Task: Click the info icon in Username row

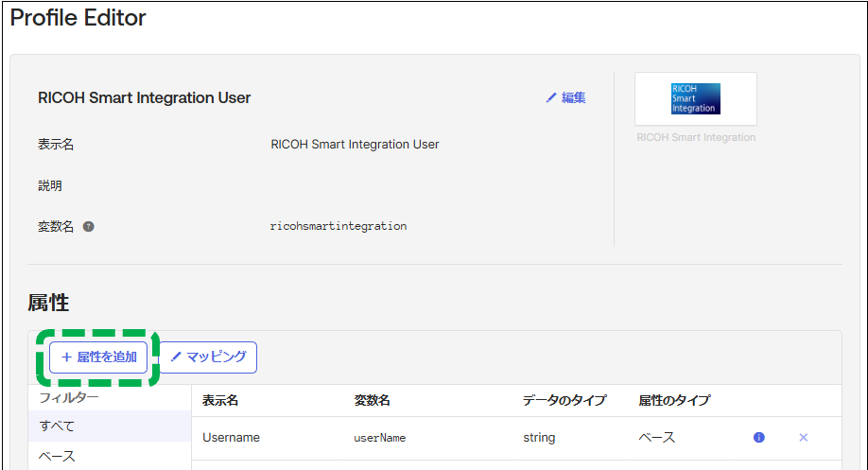Action: [x=759, y=437]
